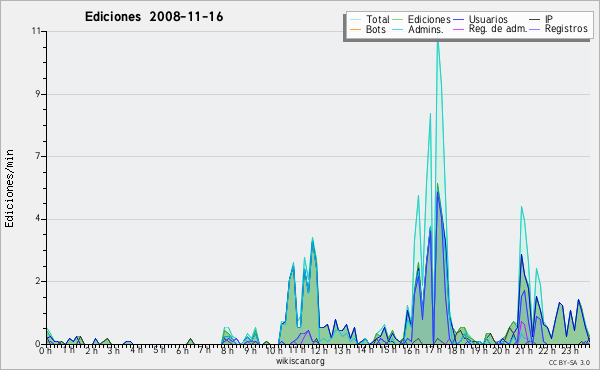This screenshot has height=370, width=600.
Task: Click the IP legend black line
Action: pos(535,20)
